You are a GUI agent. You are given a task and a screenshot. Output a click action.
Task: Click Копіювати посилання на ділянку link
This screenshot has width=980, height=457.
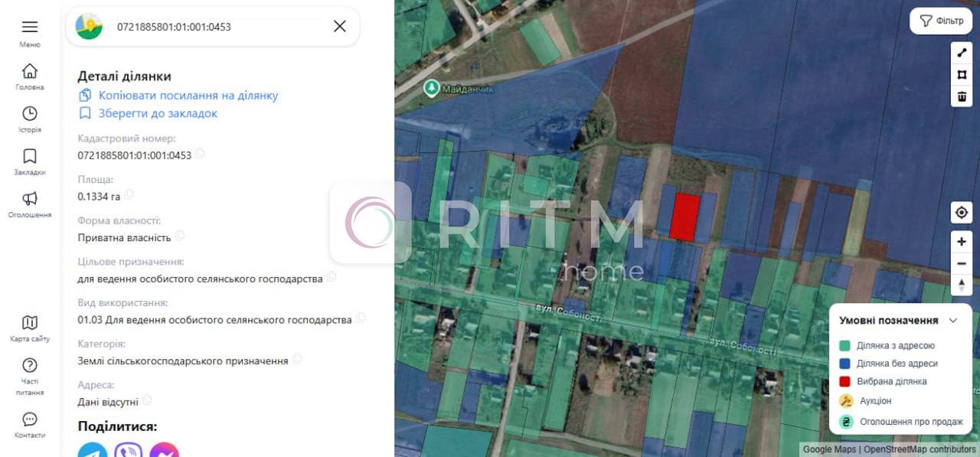click(x=188, y=96)
